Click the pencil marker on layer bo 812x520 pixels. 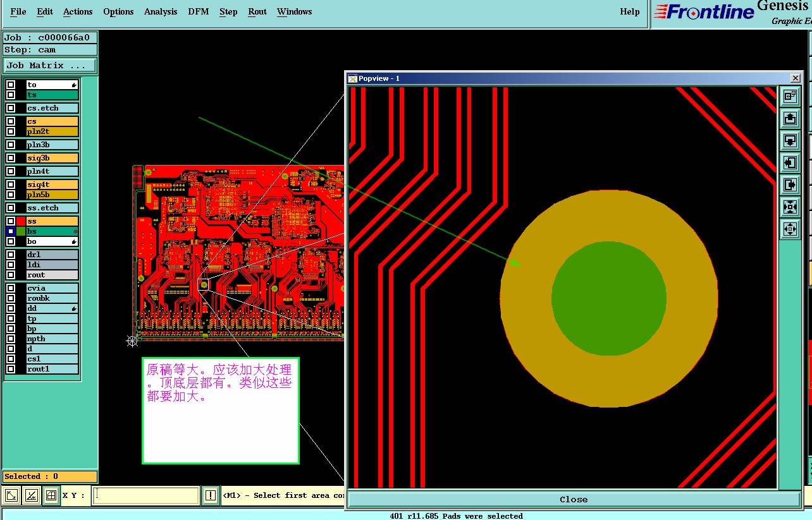pyautogui.click(x=74, y=241)
